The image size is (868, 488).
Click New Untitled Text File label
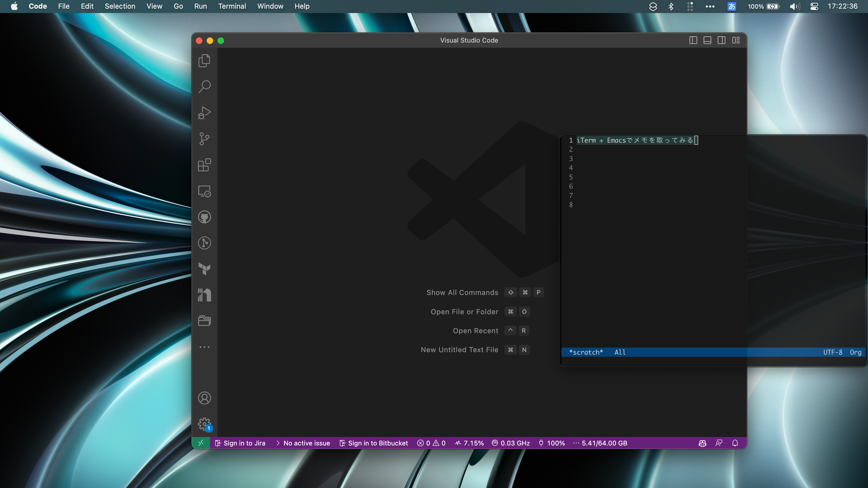459,350
